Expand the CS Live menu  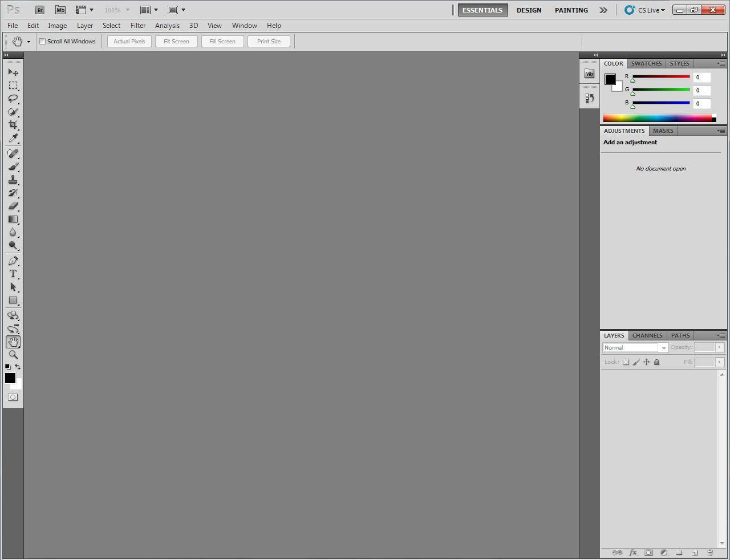tap(645, 10)
